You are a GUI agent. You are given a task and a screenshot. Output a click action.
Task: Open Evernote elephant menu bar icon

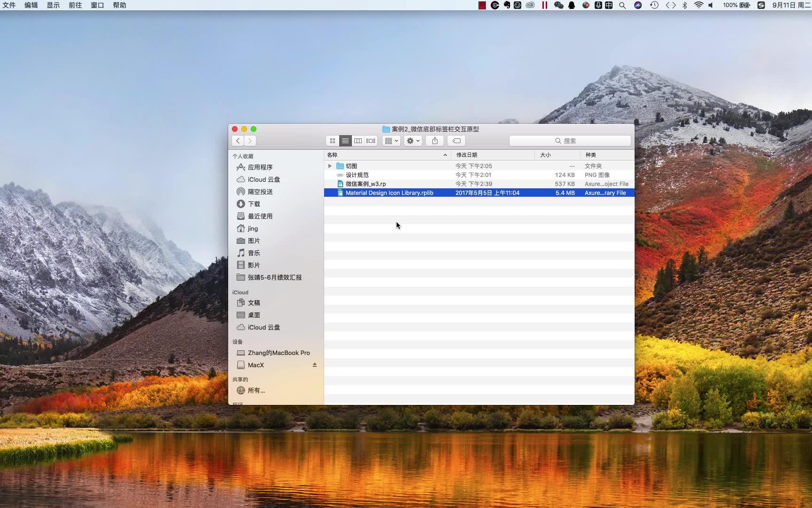pos(507,5)
